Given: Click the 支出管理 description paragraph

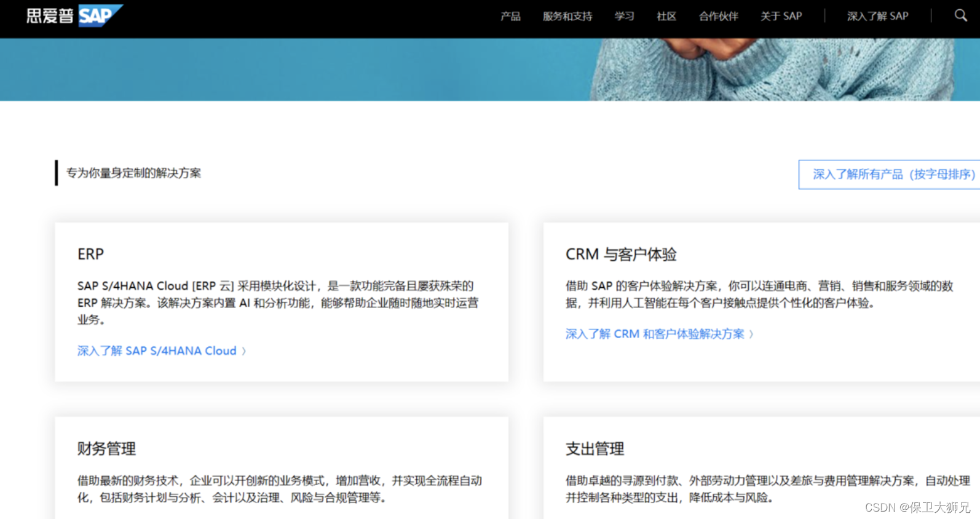Looking at the screenshot, I should click(x=768, y=489).
